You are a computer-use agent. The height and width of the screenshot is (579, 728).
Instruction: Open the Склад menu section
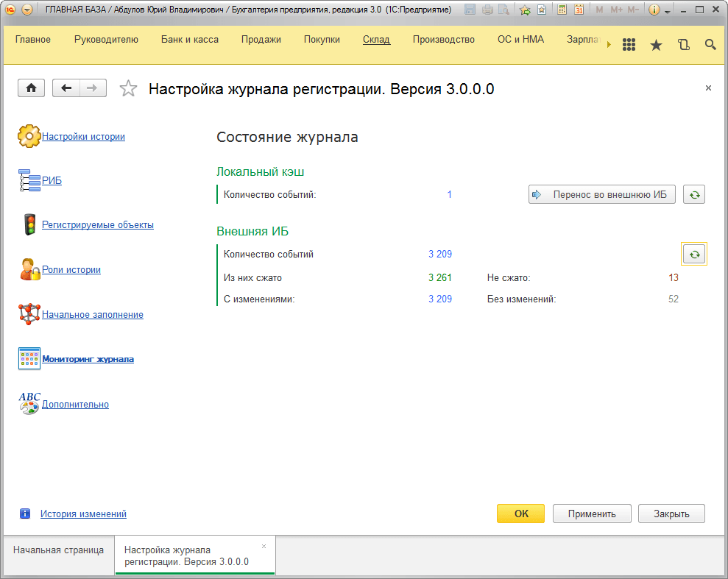[x=376, y=40]
